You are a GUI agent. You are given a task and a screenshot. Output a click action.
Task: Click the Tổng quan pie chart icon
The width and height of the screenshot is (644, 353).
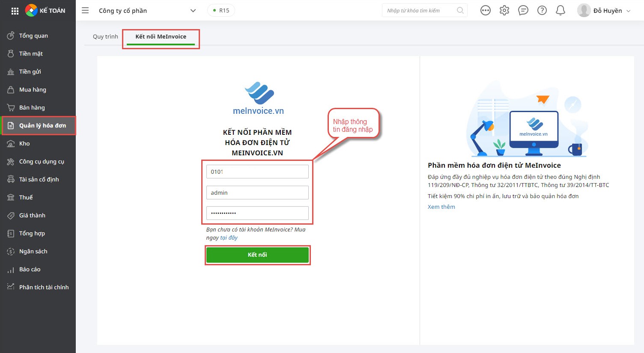tap(11, 36)
